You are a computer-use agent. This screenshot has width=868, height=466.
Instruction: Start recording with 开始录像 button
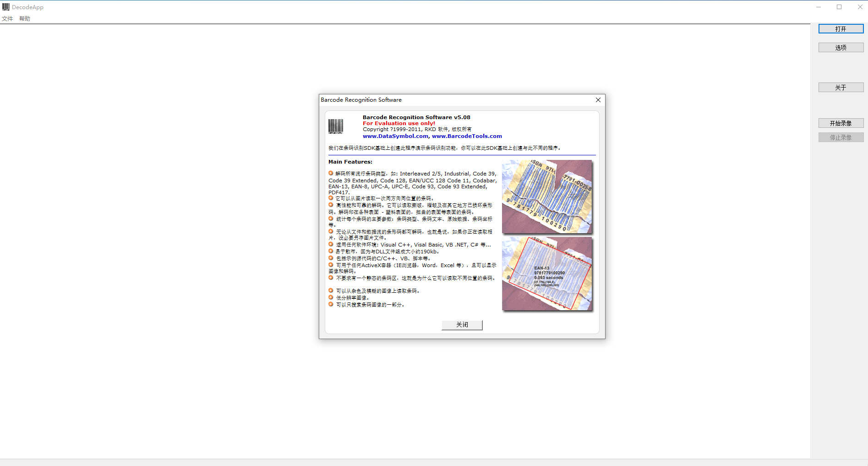click(841, 123)
